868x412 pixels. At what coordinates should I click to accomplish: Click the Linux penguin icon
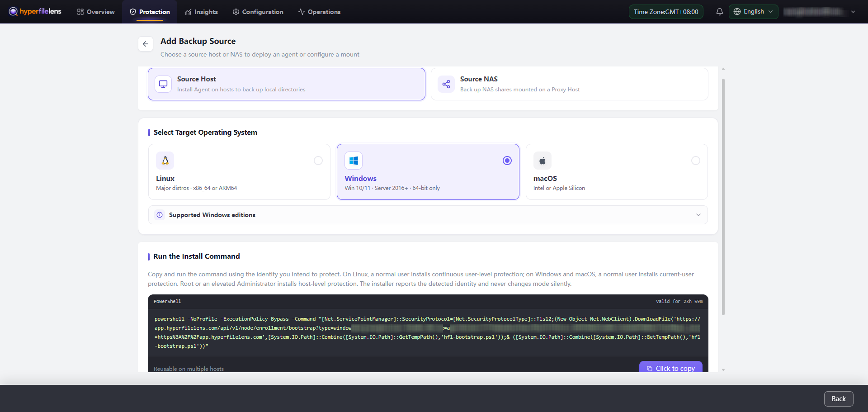point(165,161)
